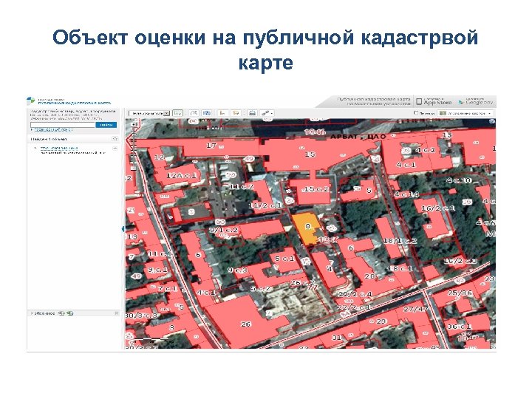532x399 pixels.
Task: Click the building labeled 9/1 с.2
Action: pos(224,230)
